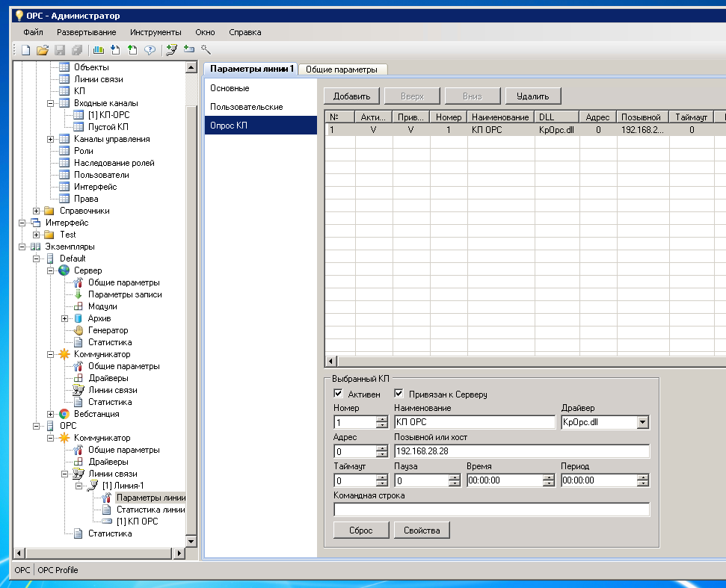Open the Окно menu

pyautogui.click(x=205, y=32)
